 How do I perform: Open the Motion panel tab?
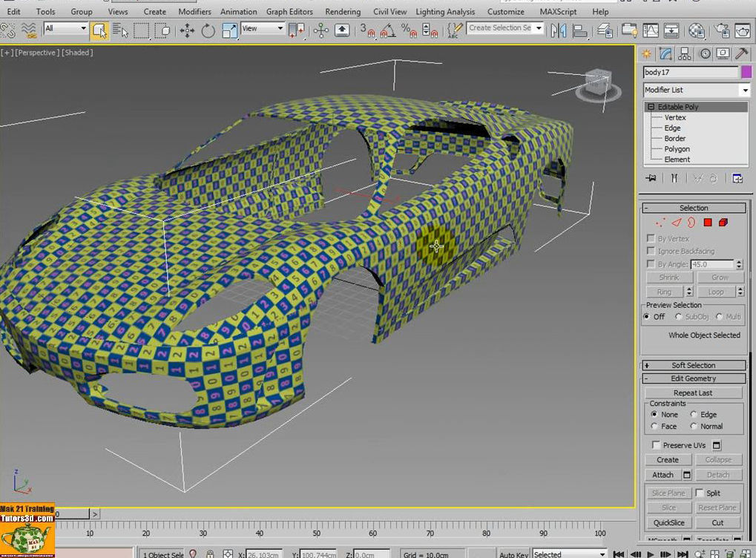pyautogui.click(x=704, y=53)
